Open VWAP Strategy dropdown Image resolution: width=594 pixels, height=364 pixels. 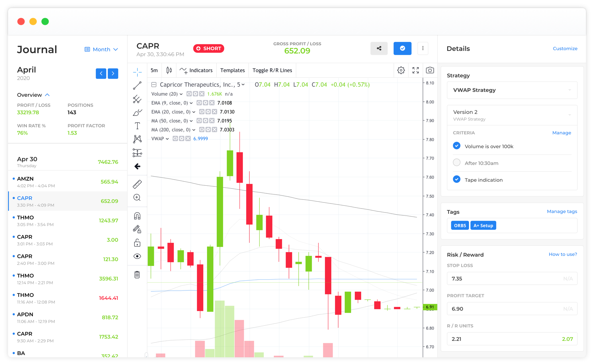coord(512,90)
